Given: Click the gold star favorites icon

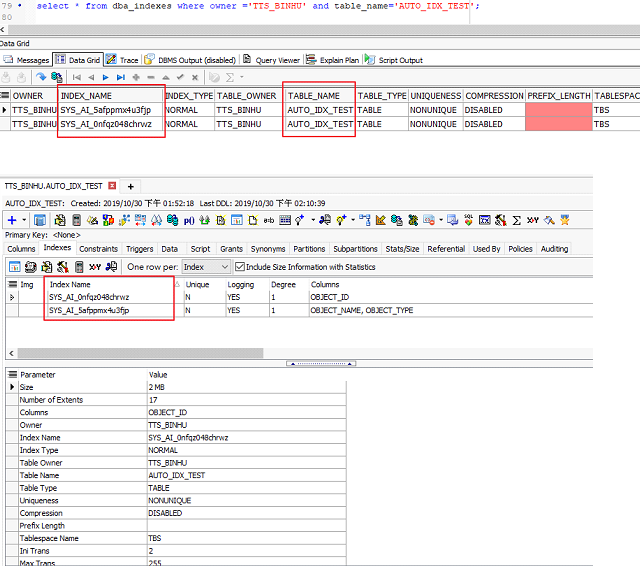Looking at the screenshot, I should pos(565,220).
